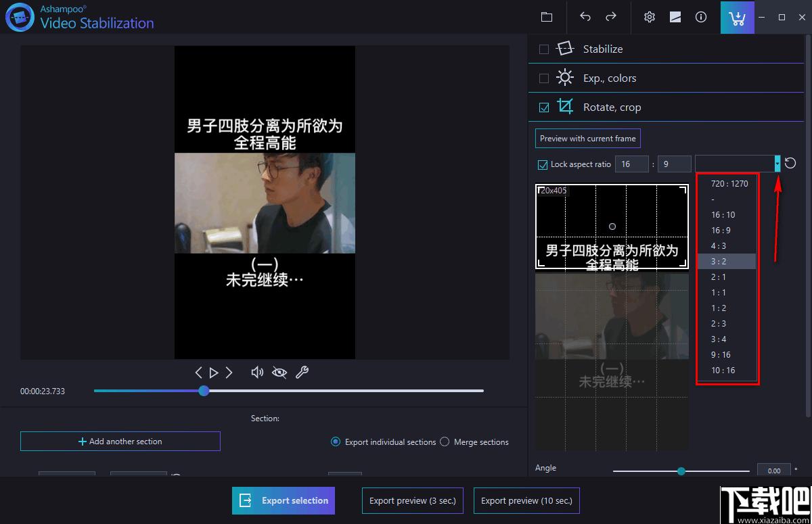Click the Rotate, crop tool icon
The height and width of the screenshot is (524, 812).
pos(565,107)
